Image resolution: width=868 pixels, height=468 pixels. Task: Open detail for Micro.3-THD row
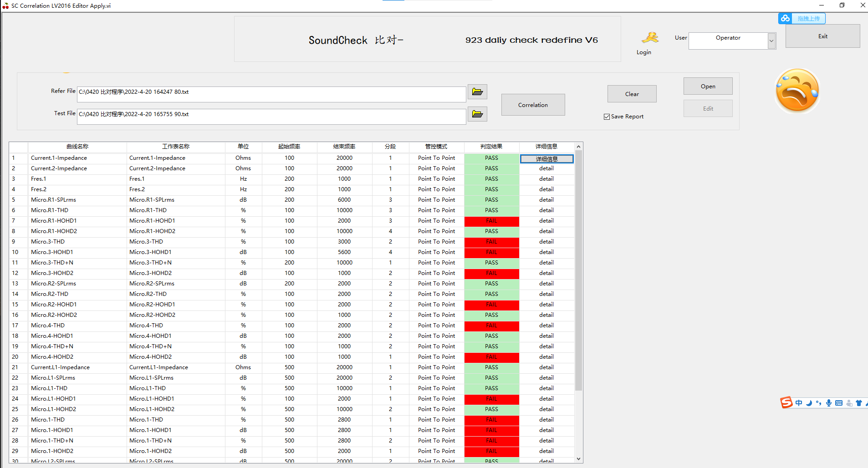pos(546,242)
